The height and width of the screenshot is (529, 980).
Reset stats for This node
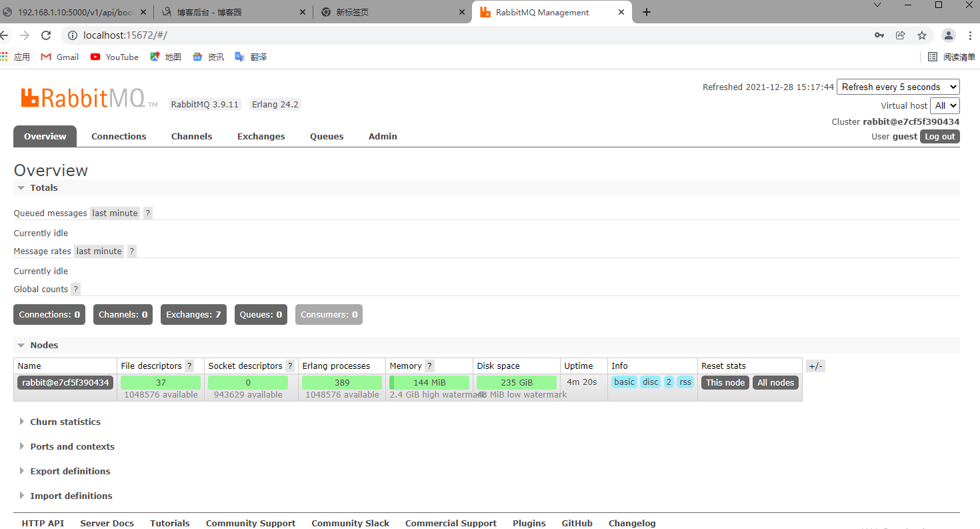(x=725, y=382)
